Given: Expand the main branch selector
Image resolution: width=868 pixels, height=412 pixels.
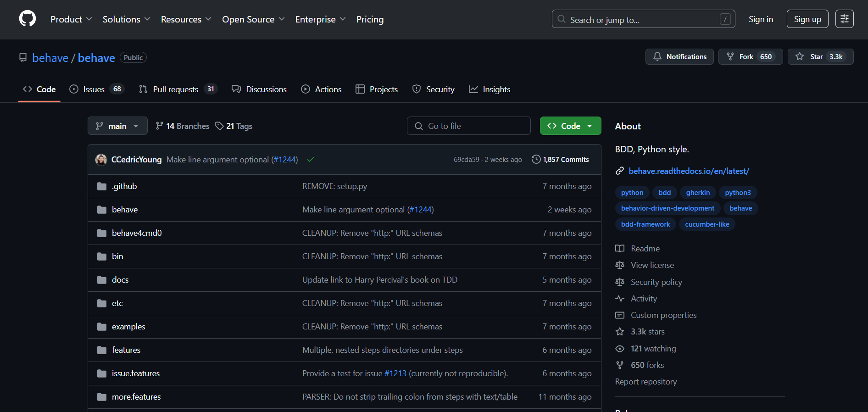Looking at the screenshot, I should [x=117, y=126].
